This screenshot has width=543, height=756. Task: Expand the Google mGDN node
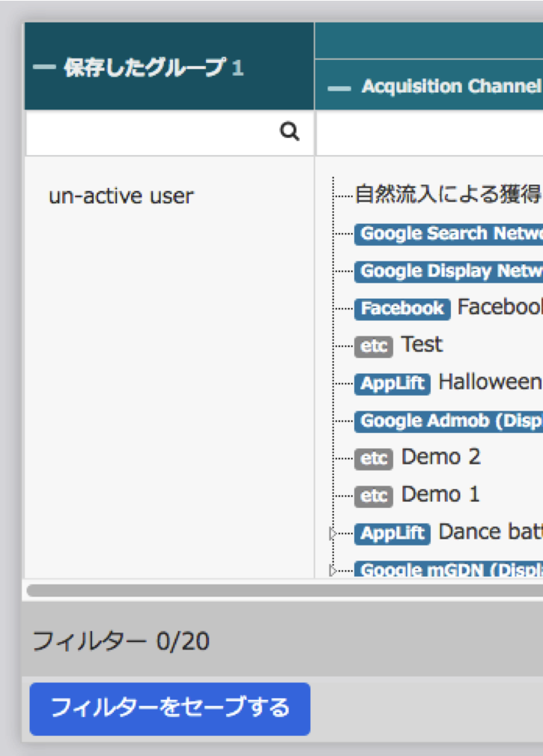point(333,571)
